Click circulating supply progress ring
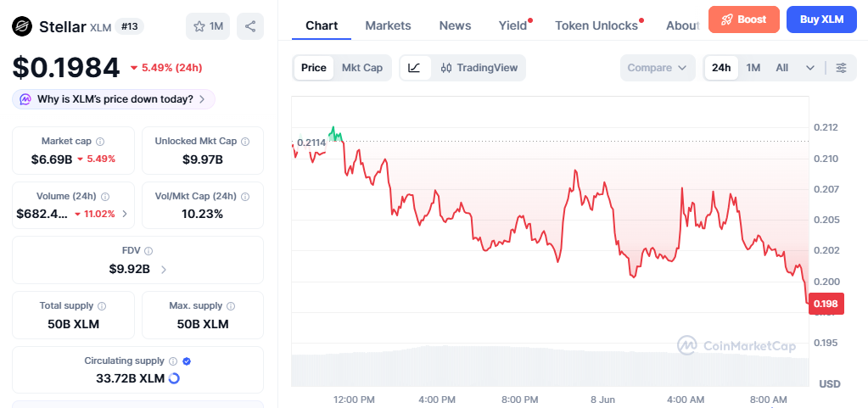The width and height of the screenshot is (868, 408). tap(174, 378)
